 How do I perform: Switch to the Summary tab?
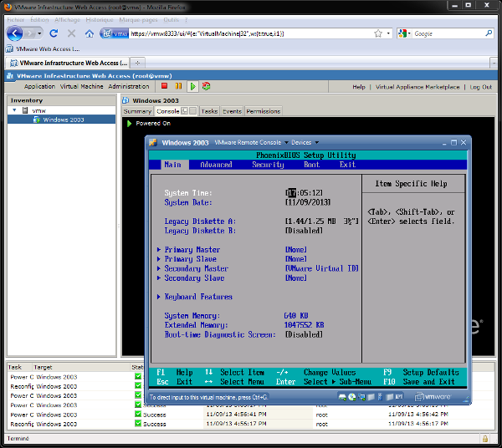[138, 111]
